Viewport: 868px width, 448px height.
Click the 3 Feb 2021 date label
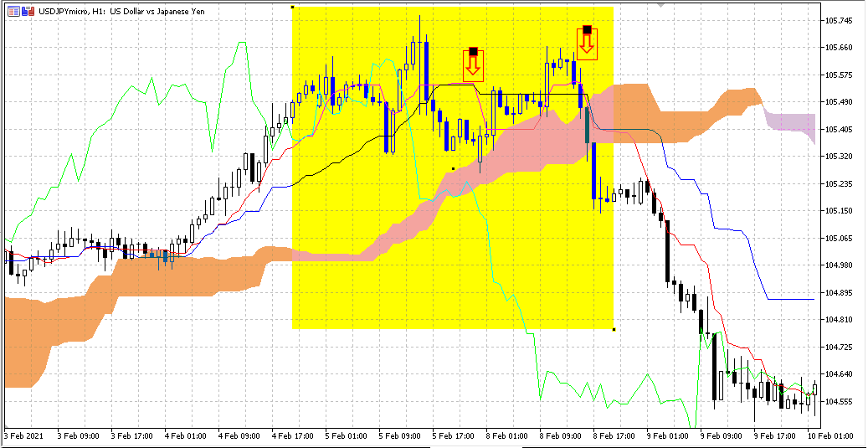pyautogui.click(x=23, y=436)
